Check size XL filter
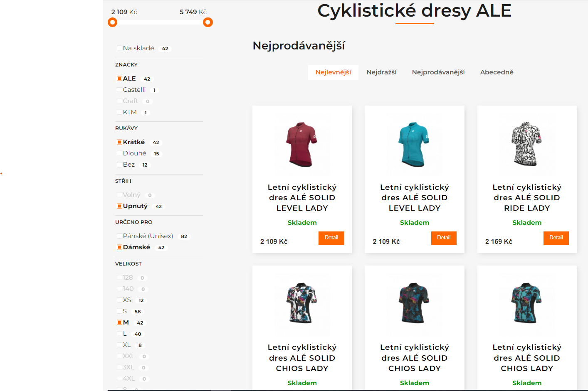Viewport: 588px width, 391px height. [x=119, y=345]
